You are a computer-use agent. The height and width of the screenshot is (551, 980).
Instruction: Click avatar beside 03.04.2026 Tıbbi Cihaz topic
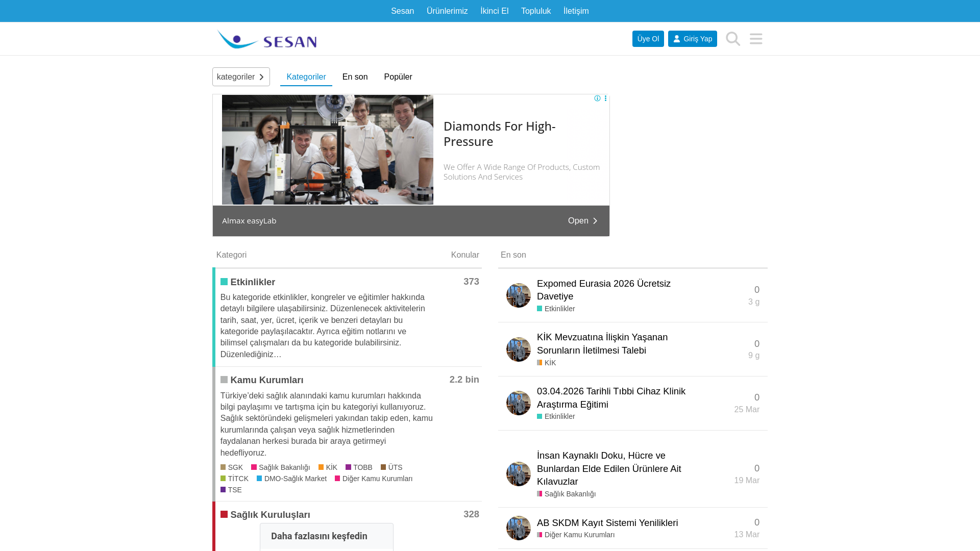tap(519, 403)
